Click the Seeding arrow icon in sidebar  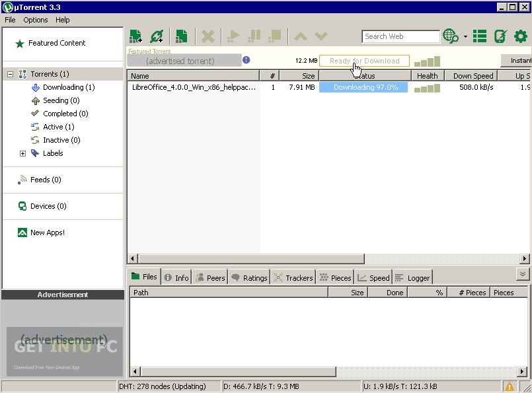point(35,100)
